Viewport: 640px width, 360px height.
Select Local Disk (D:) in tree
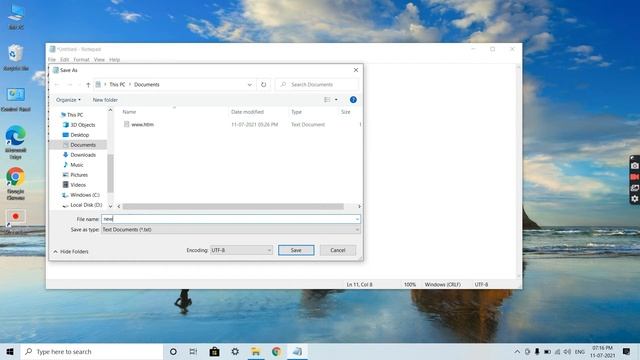[86, 205]
